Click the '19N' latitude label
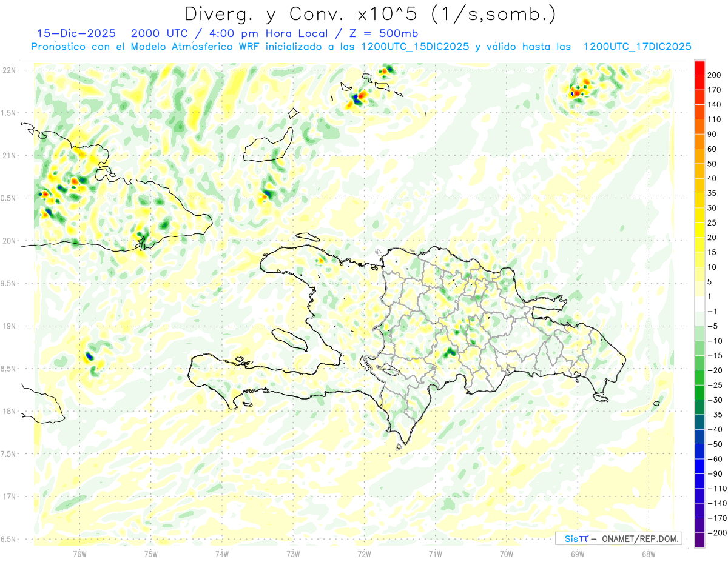 click(x=9, y=326)
